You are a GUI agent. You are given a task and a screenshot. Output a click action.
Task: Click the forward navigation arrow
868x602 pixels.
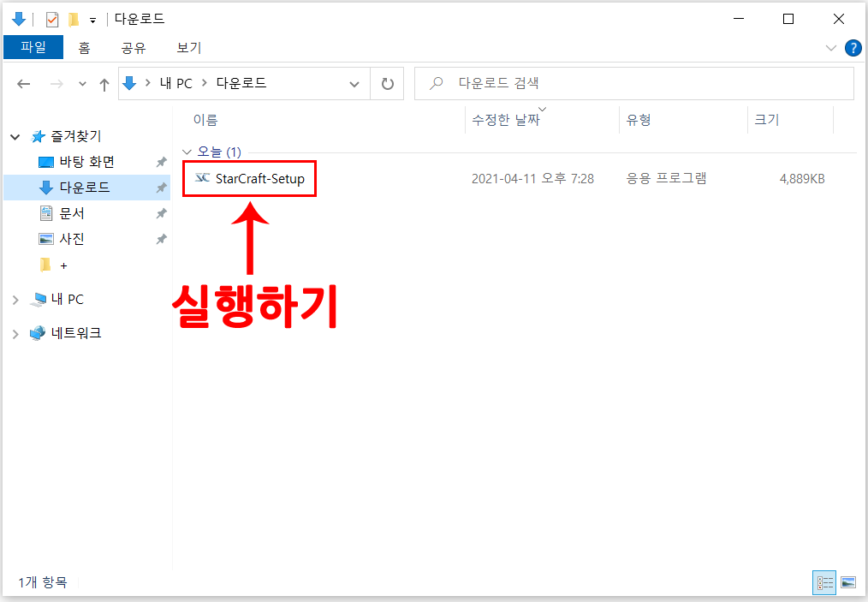click(x=56, y=84)
